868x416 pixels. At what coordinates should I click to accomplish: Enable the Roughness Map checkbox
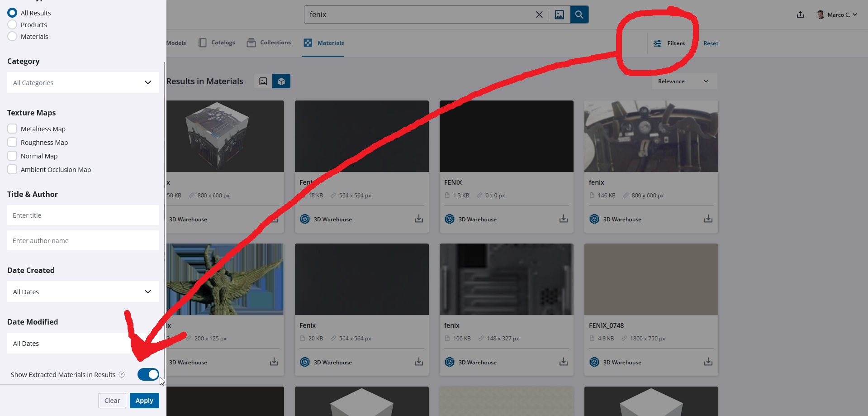coord(12,143)
